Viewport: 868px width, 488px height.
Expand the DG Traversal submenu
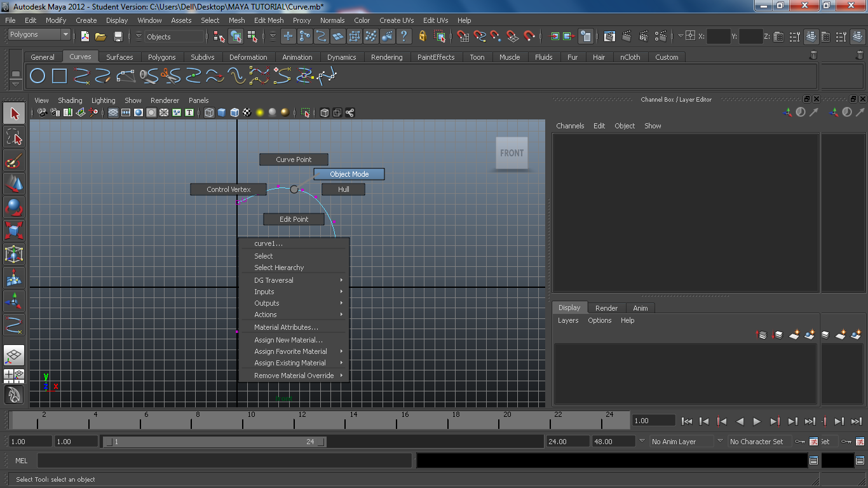point(294,280)
